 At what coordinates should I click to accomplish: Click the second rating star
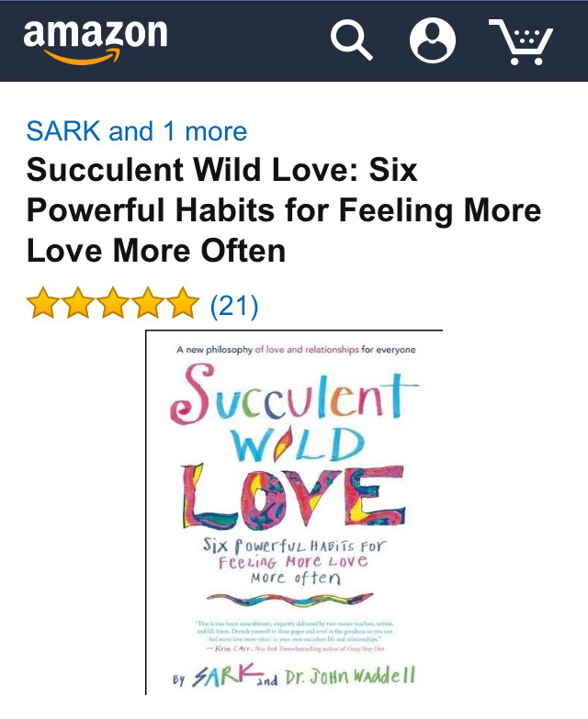click(78, 303)
